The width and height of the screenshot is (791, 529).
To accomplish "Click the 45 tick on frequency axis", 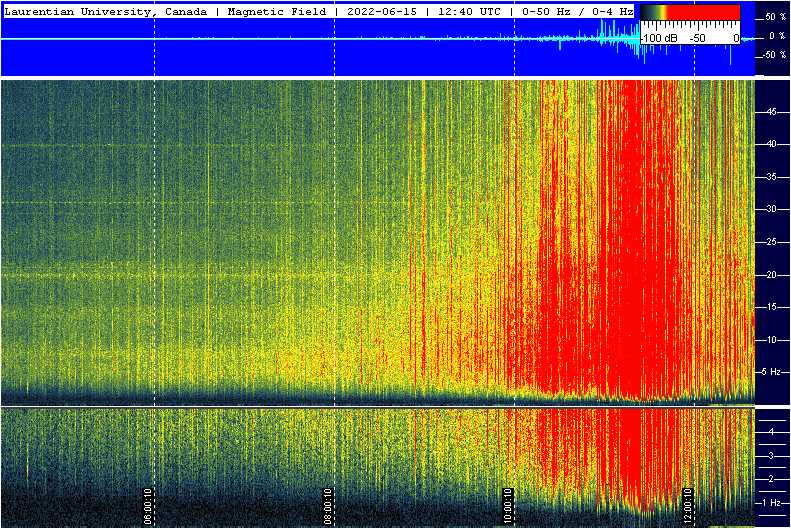I will (x=771, y=113).
